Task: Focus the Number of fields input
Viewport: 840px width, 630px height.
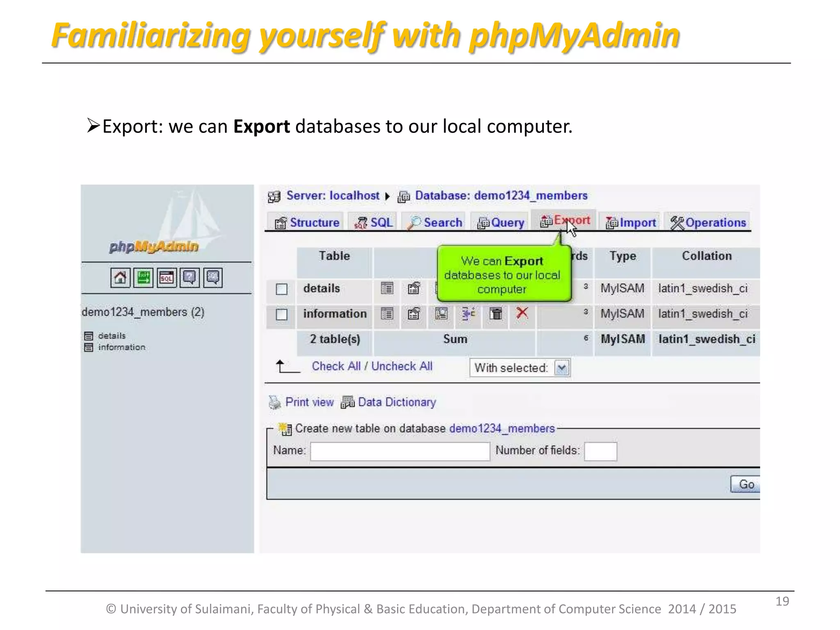Action: (x=600, y=451)
